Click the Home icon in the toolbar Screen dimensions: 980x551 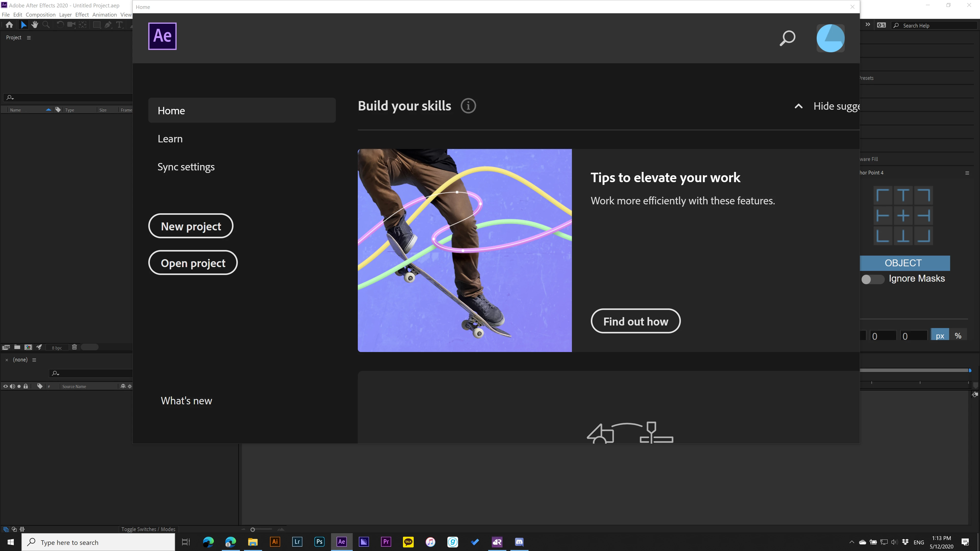tap(9, 25)
